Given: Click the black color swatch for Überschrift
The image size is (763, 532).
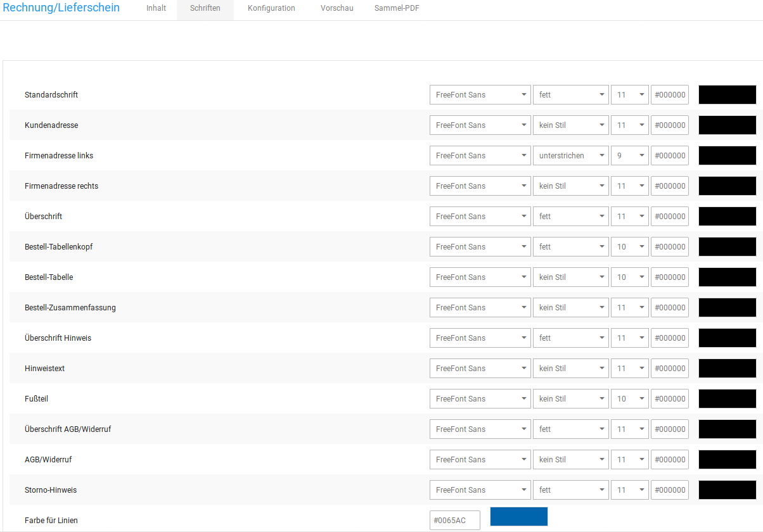Looking at the screenshot, I should (727, 217).
